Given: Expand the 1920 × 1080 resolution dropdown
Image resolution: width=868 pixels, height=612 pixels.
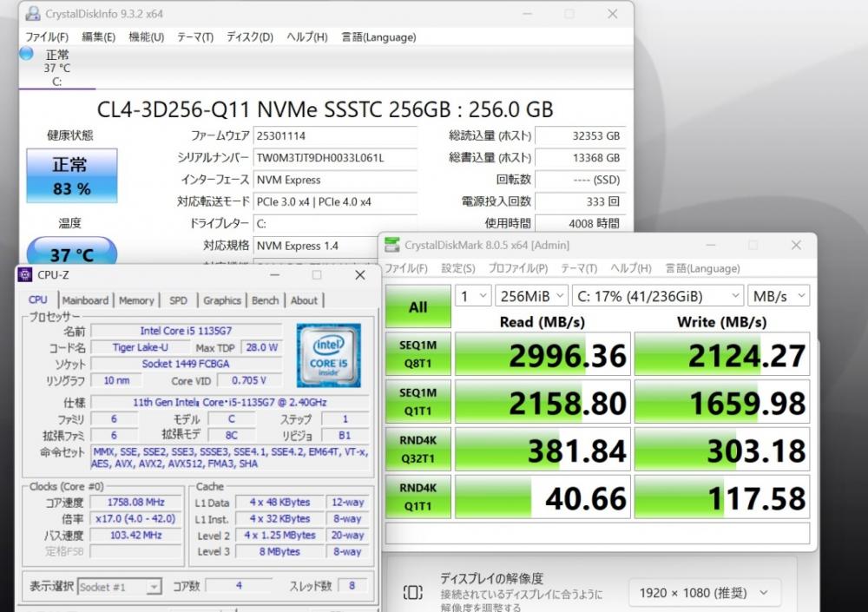Looking at the screenshot, I should 705,593.
